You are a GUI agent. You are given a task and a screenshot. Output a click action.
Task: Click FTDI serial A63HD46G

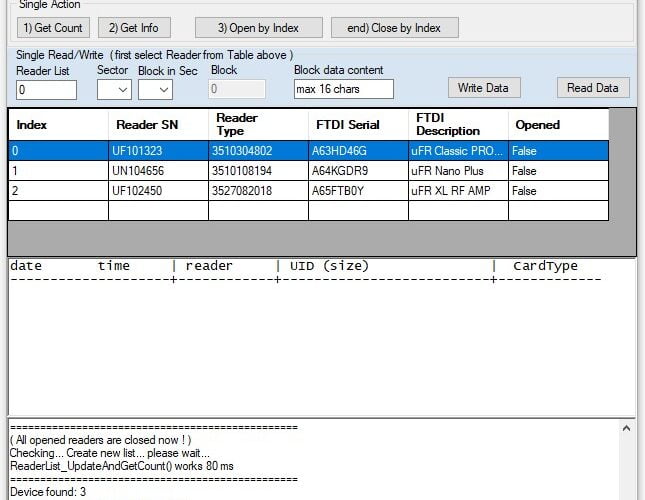click(358, 150)
